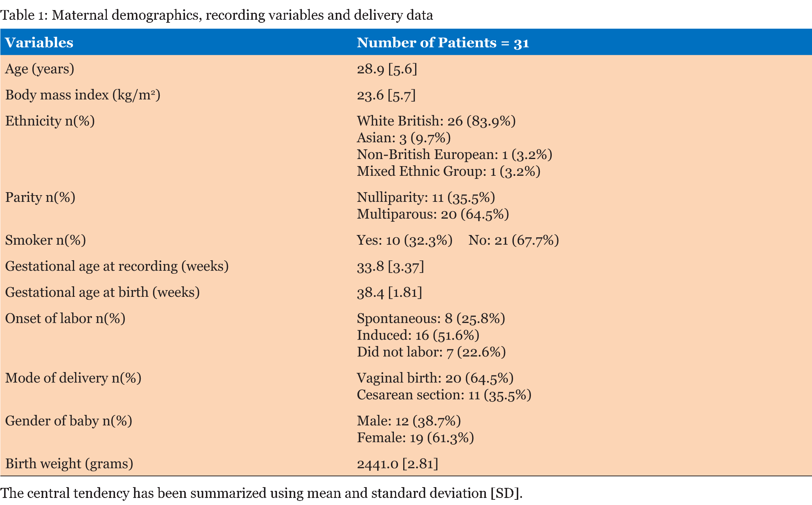The image size is (812, 505).
Task: Select the 'Age (years)' row label
Action: coord(39,69)
